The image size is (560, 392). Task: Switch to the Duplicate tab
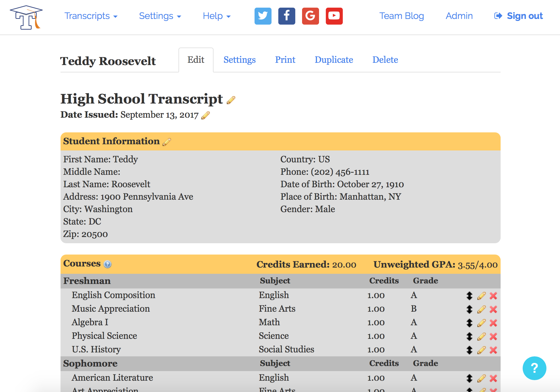pyautogui.click(x=334, y=60)
